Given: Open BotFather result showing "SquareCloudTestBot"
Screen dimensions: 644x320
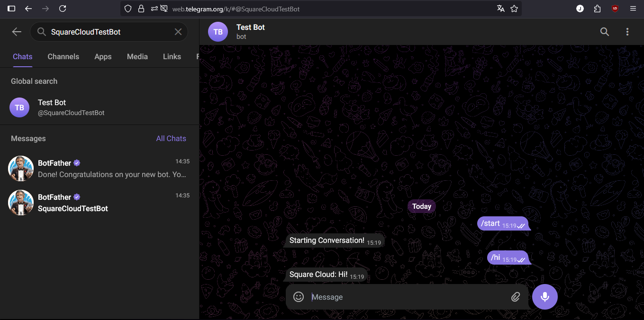Looking at the screenshot, I should pos(100,203).
